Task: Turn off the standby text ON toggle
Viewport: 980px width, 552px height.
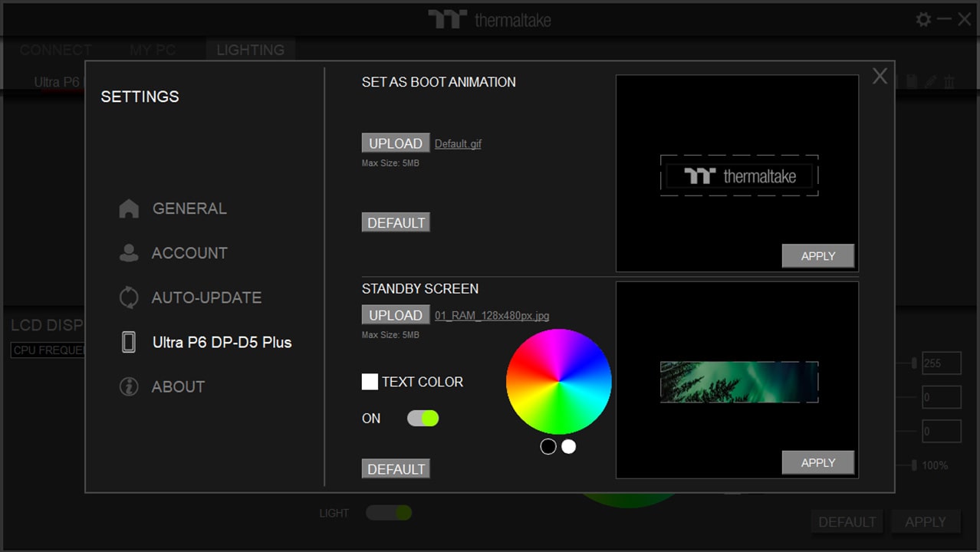Action: point(423,418)
